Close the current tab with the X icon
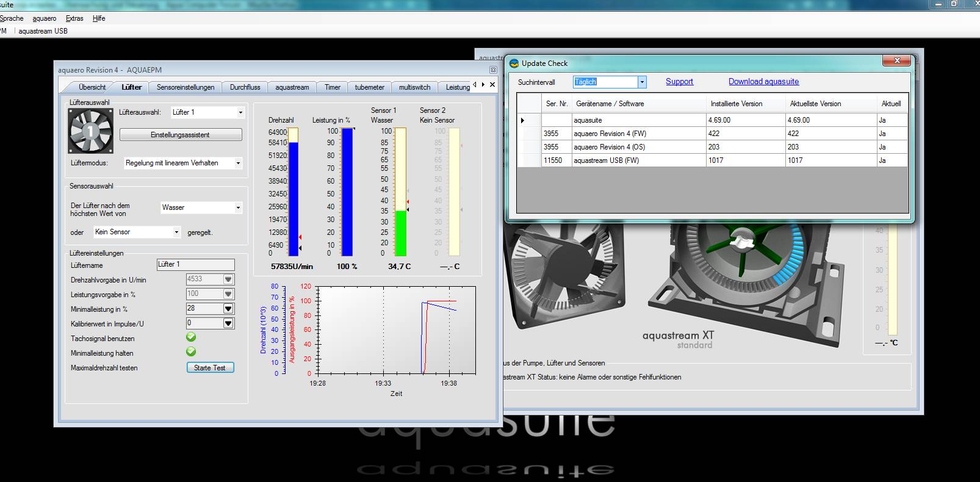The width and height of the screenshot is (980, 482). [492, 85]
